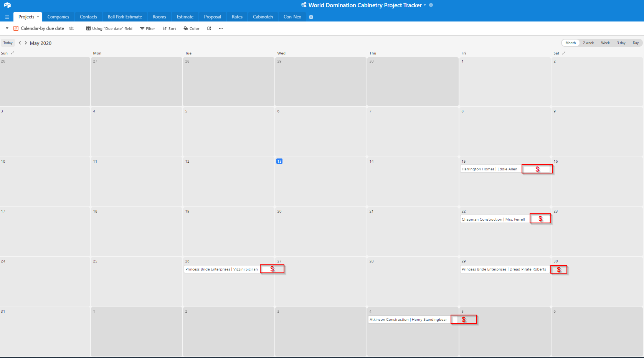Toggle collapse of the Saturday column

click(564, 53)
